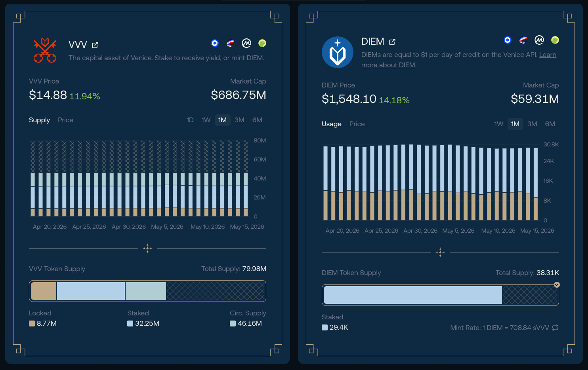This screenshot has width=588, height=370.
Task: Click the VVV 11.94% change value
Action: (x=85, y=96)
